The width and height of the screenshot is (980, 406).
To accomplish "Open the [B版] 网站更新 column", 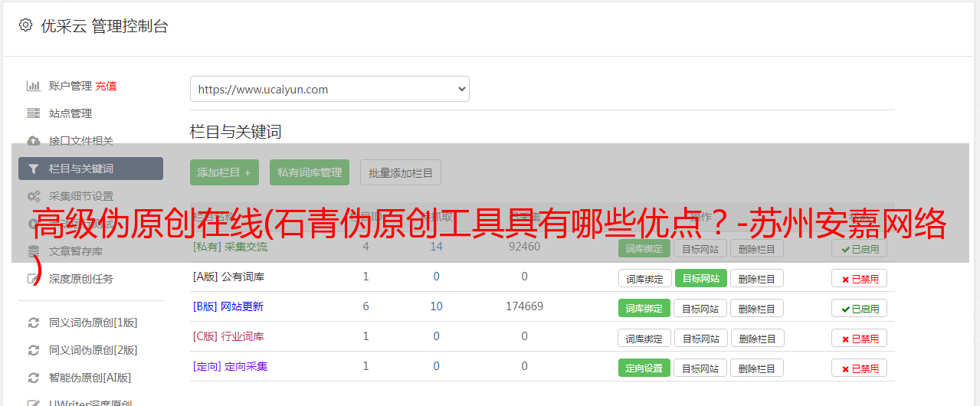I will click(228, 306).
